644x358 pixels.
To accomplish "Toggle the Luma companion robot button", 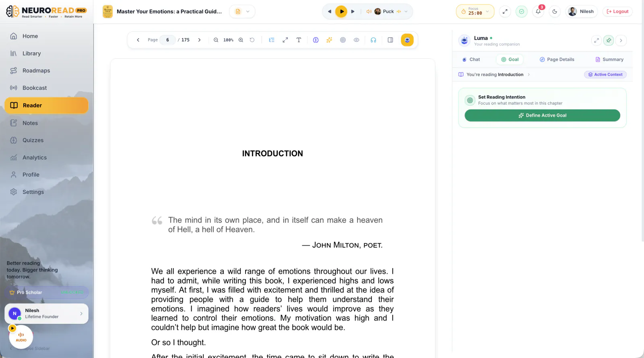I will coord(407,40).
